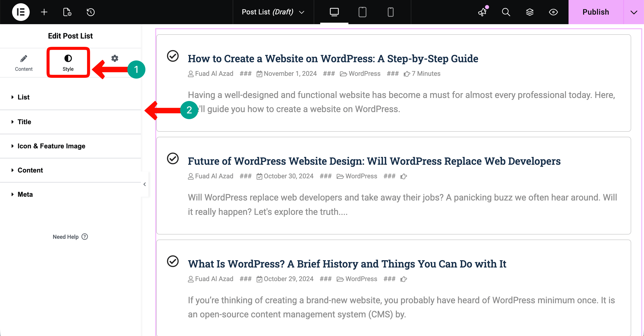The height and width of the screenshot is (336, 644).
Task: Open the Finder search tool
Action: 506,12
